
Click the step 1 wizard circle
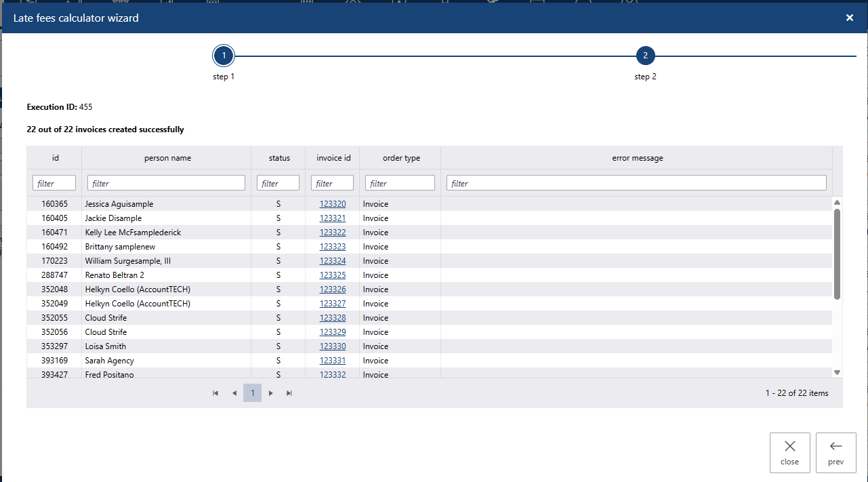pos(224,56)
